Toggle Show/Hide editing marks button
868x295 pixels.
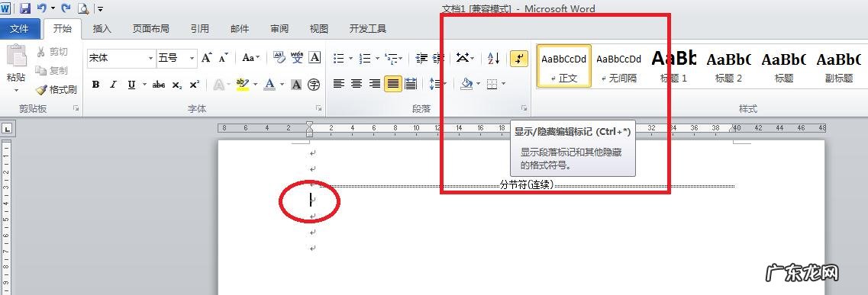click(x=518, y=58)
